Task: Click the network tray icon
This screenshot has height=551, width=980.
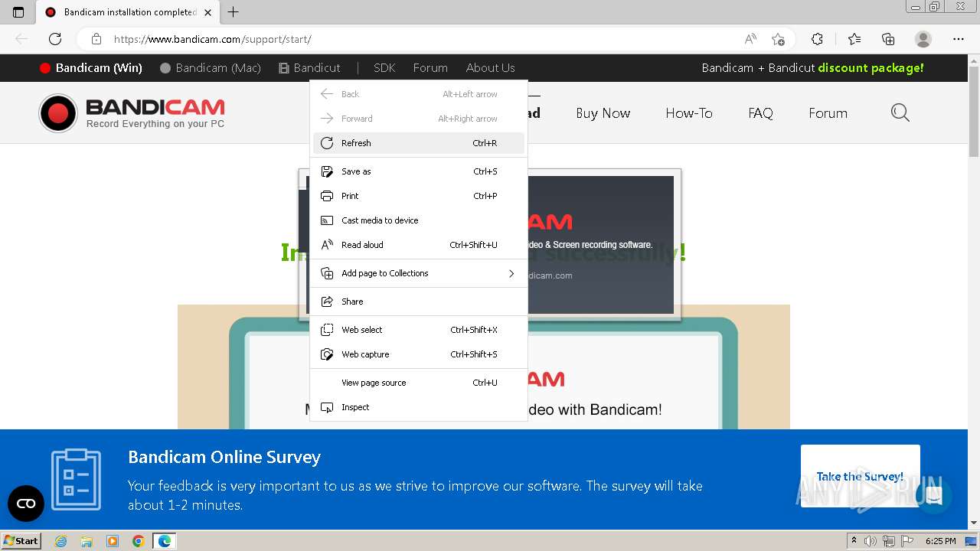Action: pos(888,541)
